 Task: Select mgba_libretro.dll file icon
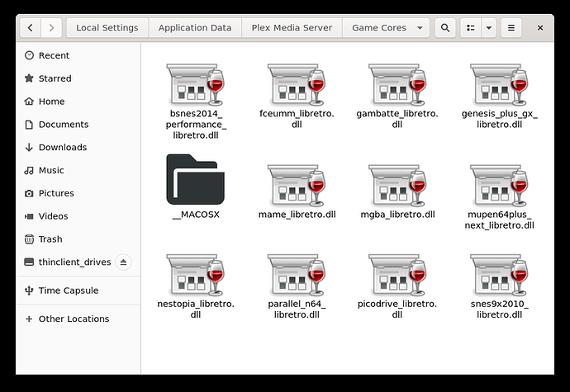pos(397,186)
